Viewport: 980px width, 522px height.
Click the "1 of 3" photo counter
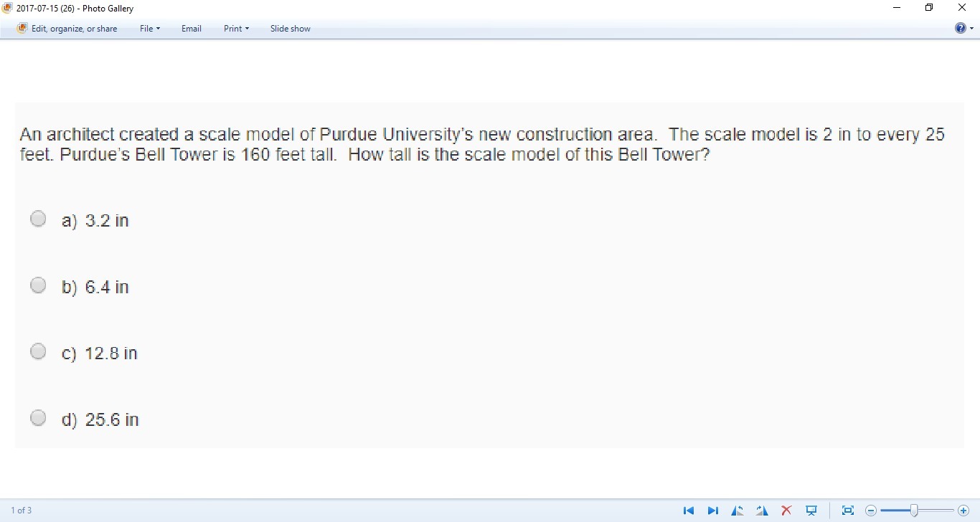(21, 511)
